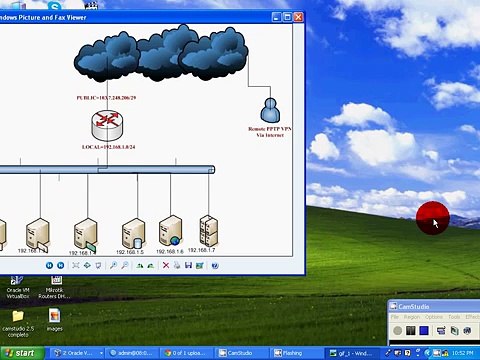The width and height of the screenshot is (480, 360).
Task: Open CamStudio Effects menu
Action: [x=472, y=317]
